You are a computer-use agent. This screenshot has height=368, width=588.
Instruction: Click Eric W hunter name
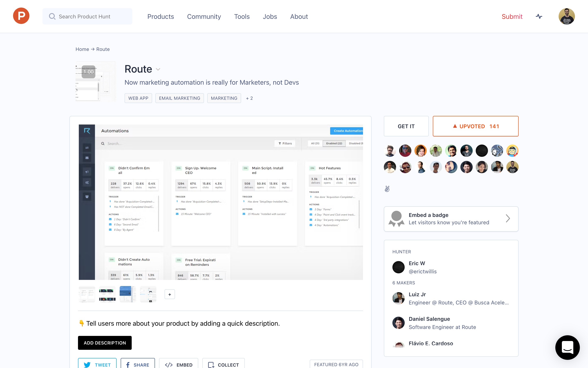tap(417, 263)
